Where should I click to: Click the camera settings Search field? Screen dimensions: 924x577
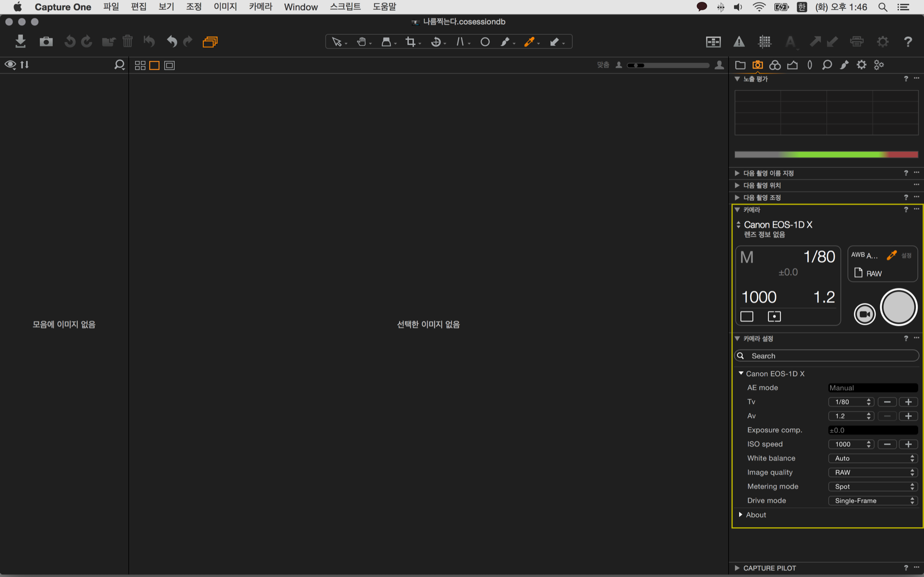click(x=827, y=356)
